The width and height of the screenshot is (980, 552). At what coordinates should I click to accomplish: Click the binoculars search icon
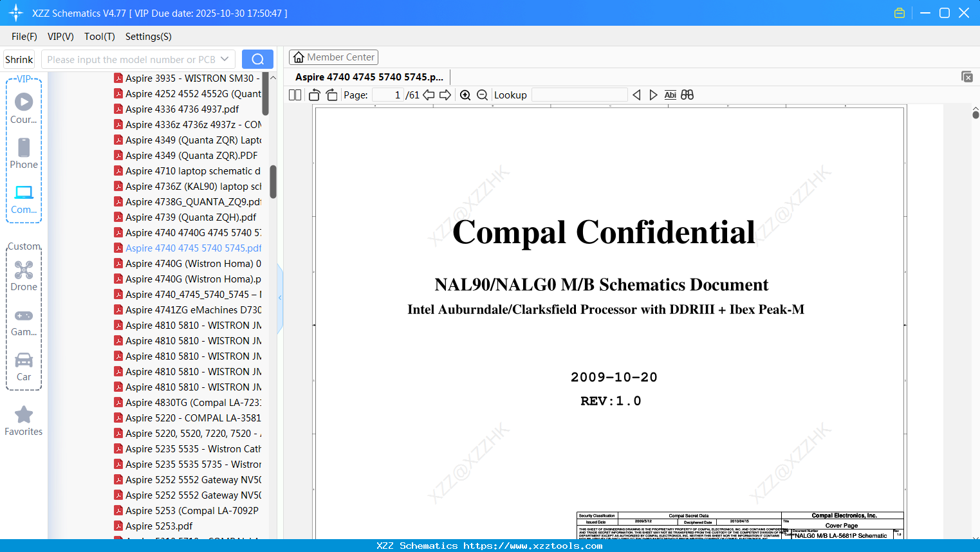687,95
